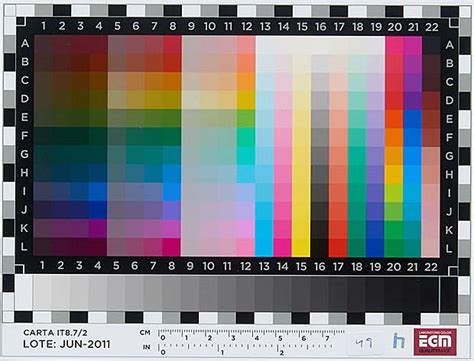474x361 pixels.
Task: Pick the cyan patch at L13
Action: 264,248
